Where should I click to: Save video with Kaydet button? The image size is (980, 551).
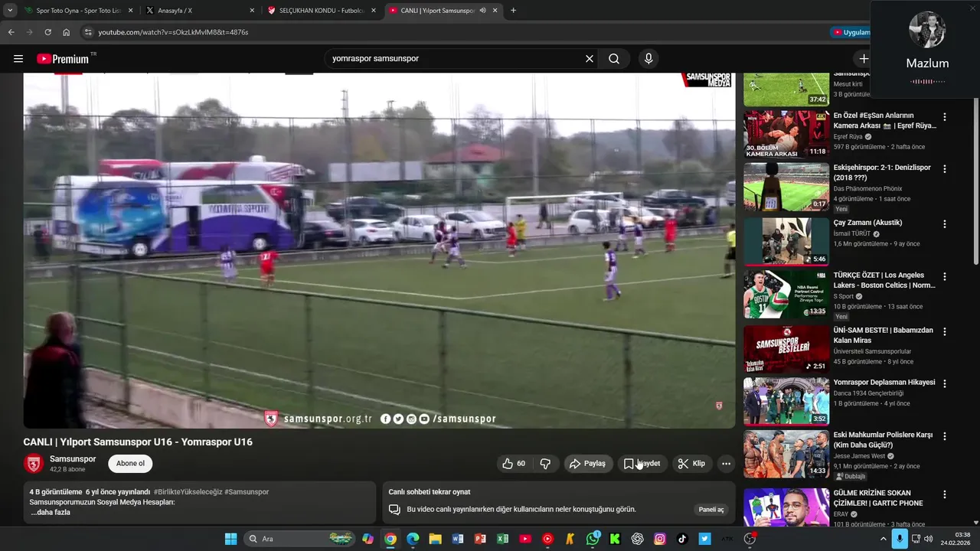pos(642,464)
